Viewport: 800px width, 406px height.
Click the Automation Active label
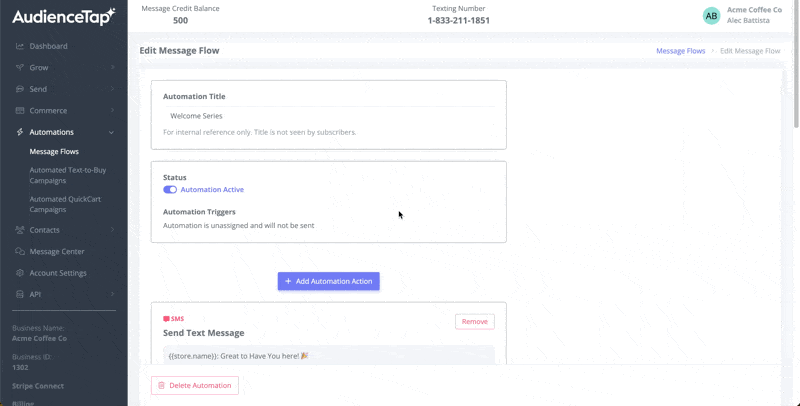[x=212, y=190]
